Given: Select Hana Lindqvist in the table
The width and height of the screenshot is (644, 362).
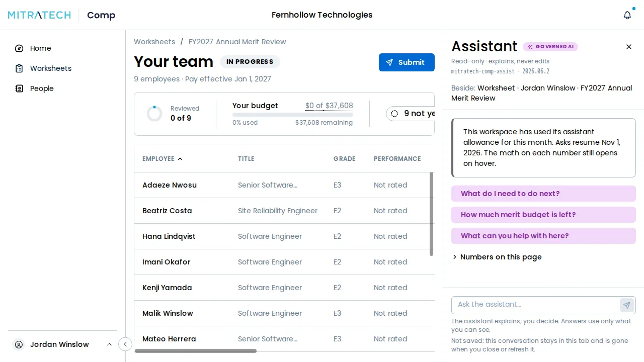Looking at the screenshot, I should click(284, 236).
